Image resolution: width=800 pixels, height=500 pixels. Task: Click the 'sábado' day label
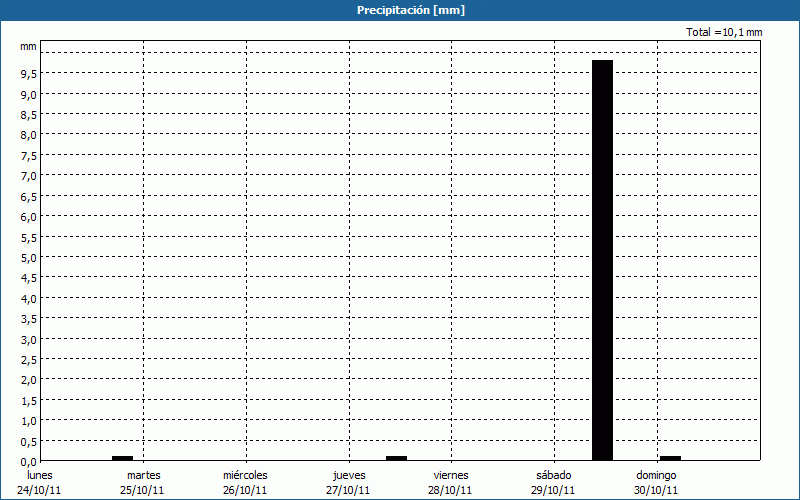[x=554, y=475]
